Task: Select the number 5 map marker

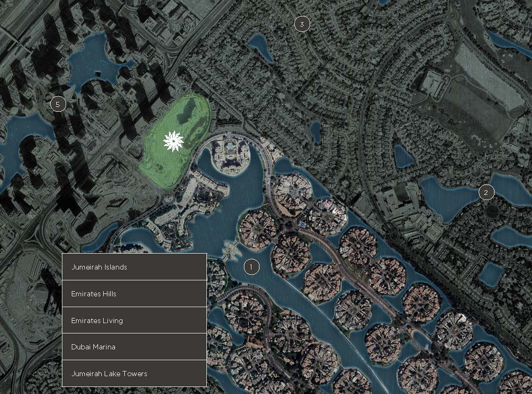Action: point(58,104)
